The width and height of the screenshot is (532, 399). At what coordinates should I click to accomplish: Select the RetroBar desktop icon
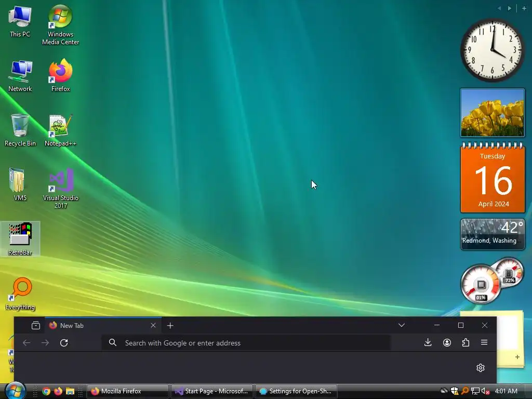(20, 239)
